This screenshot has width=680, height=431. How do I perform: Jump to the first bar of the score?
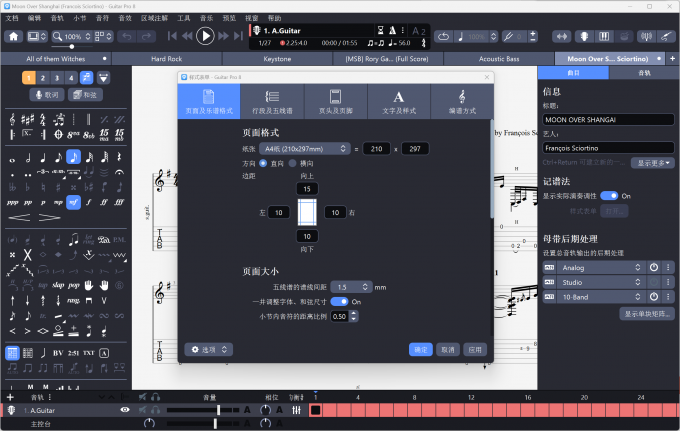pyautogui.click(x=172, y=36)
